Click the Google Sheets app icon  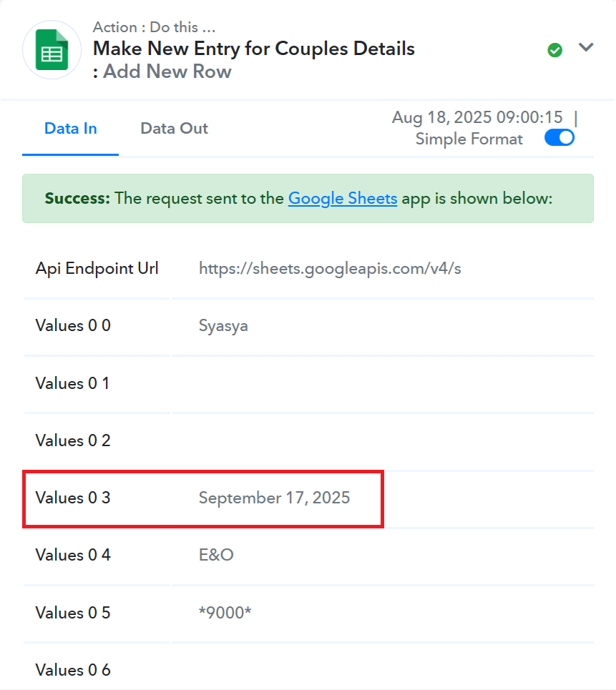(52, 50)
